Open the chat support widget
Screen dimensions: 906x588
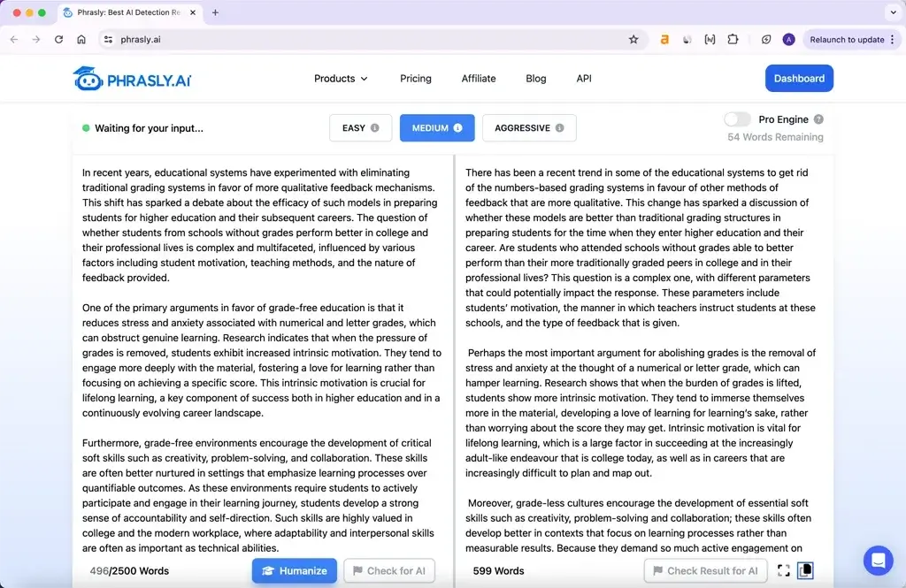[x=879, y=561]
